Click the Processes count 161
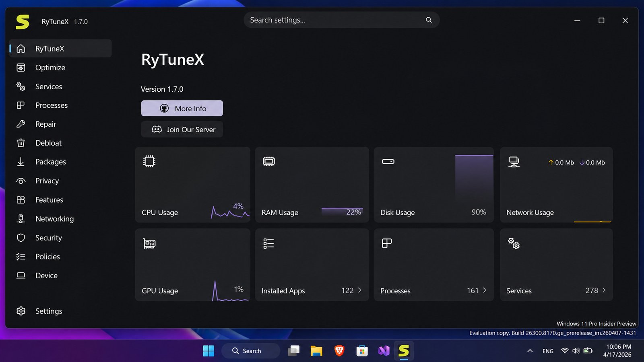The width and height of the screenshot is (644, 362). [x=473, y=290]
